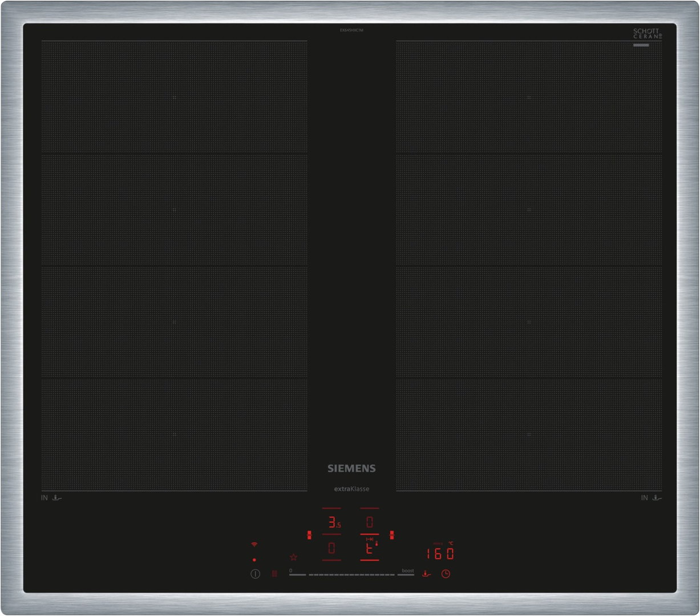Tap the timer clock symbol
The width and height of the screenshot is (700, 616).
click(x=446, y=574)
